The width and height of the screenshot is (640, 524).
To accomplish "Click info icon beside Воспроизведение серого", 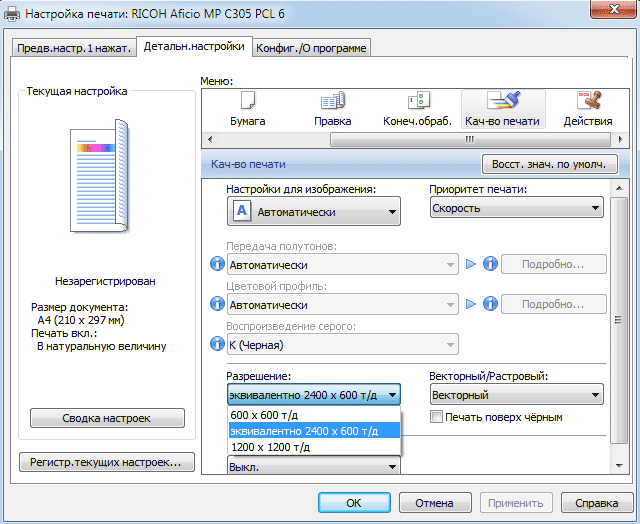I will point(217,344).
